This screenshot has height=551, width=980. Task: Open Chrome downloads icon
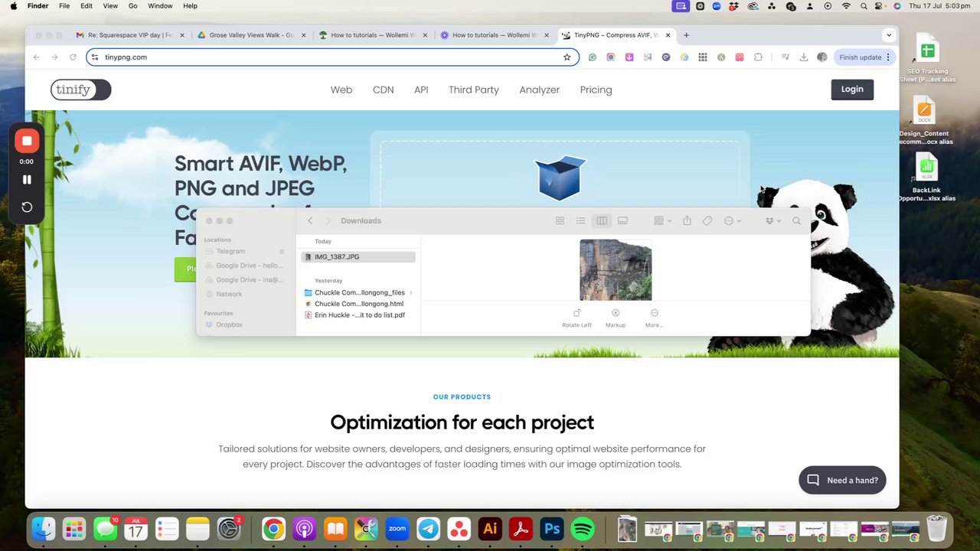pyautogui.click(x=804, y=57)
